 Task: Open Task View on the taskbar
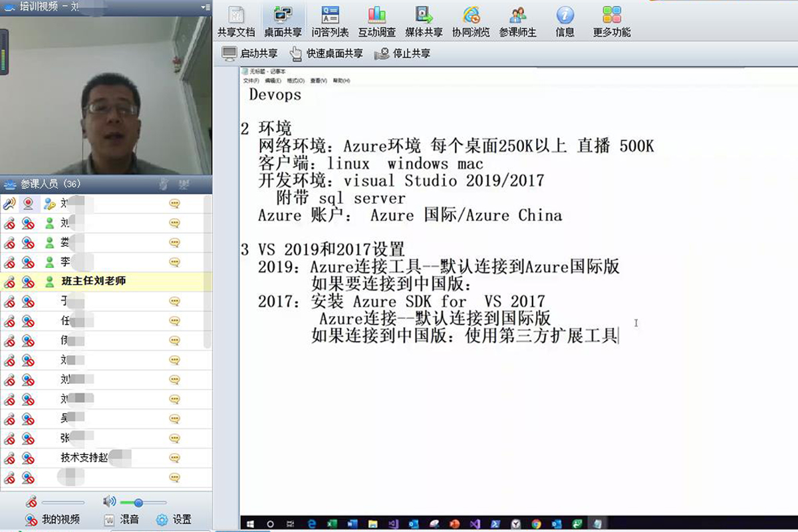click(290, 524)
